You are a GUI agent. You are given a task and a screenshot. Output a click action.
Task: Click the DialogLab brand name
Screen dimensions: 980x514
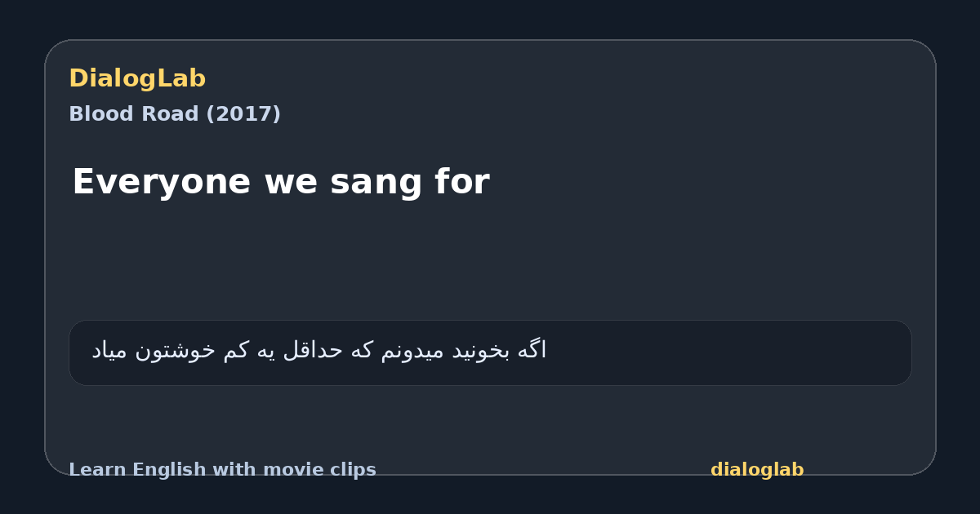click(x=137, y=78)
